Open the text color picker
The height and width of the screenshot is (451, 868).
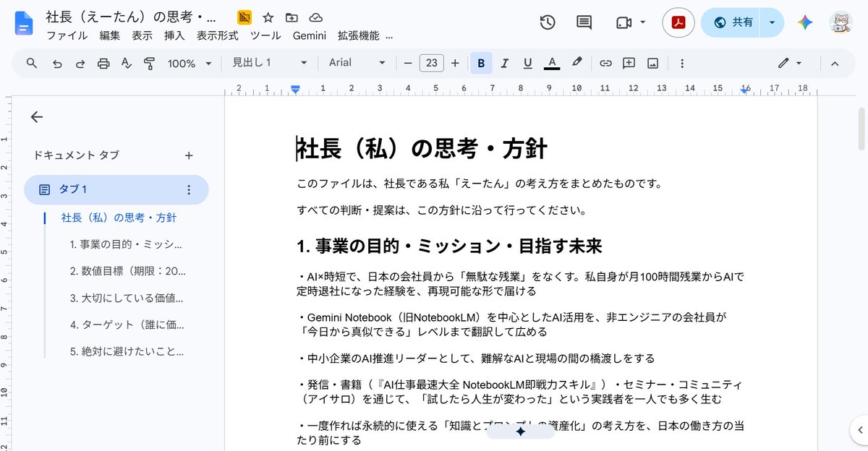(x=552, y=63)
